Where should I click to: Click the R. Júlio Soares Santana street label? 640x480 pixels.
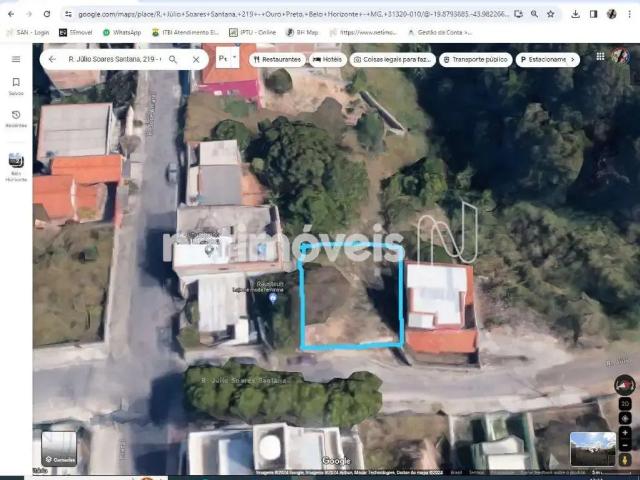[x=243, y=380]
